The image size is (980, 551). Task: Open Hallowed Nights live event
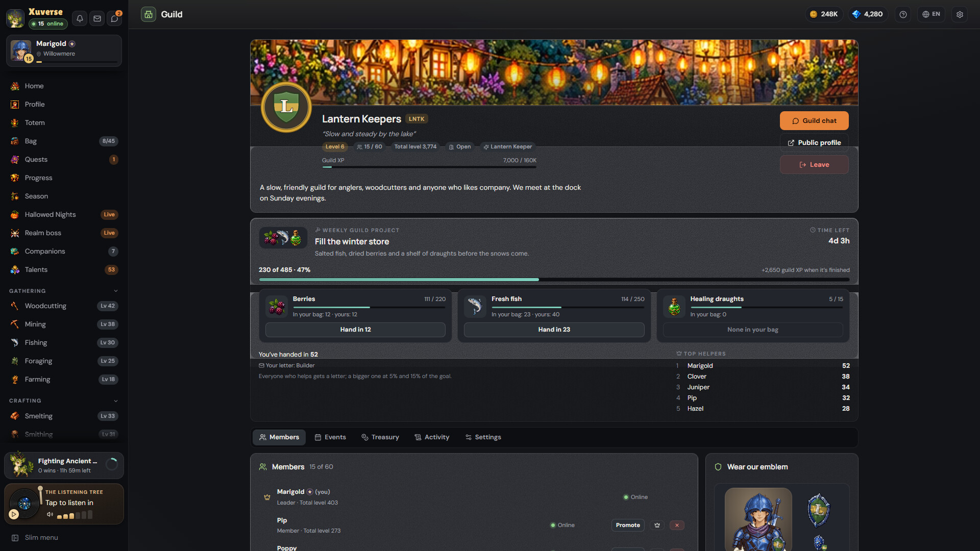point(64,215)
